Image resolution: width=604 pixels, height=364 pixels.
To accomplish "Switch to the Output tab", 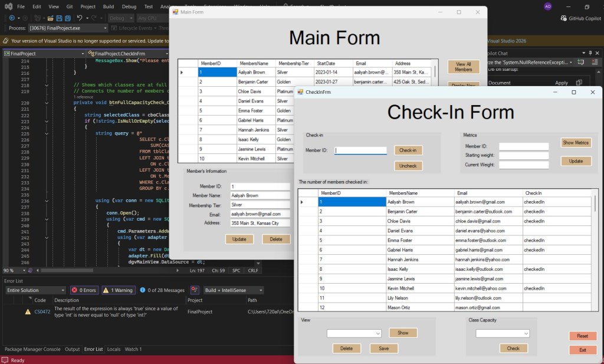I will [x=72, y=349].
